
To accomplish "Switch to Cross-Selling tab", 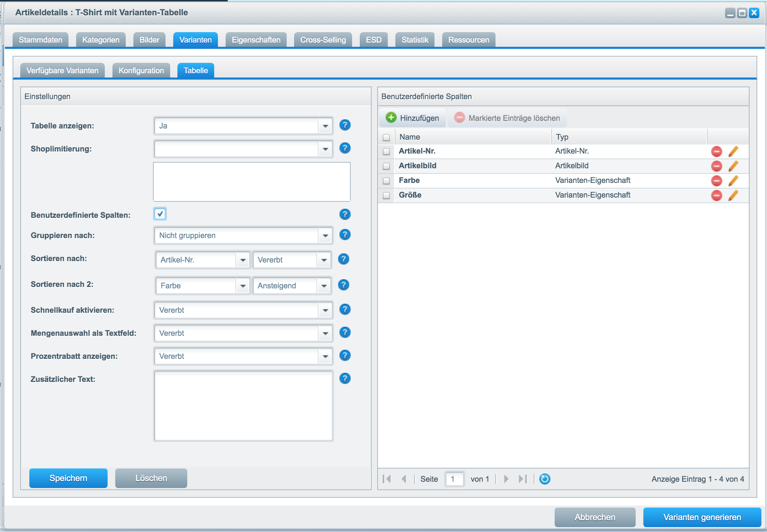I will click(x=323, y=40).
